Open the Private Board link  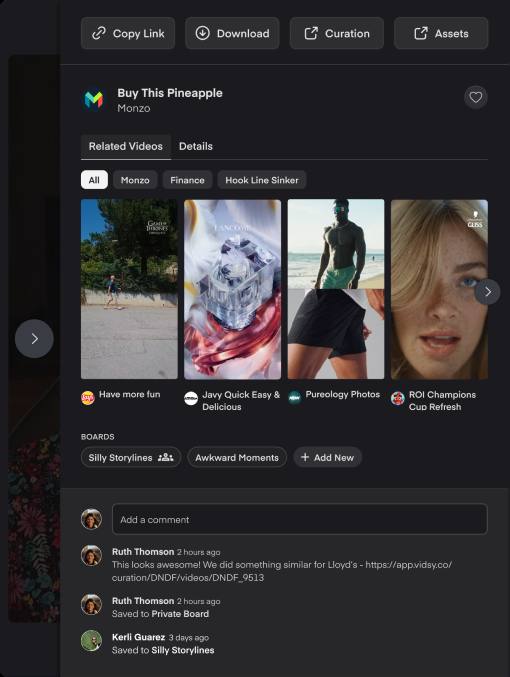coord(180,614)
